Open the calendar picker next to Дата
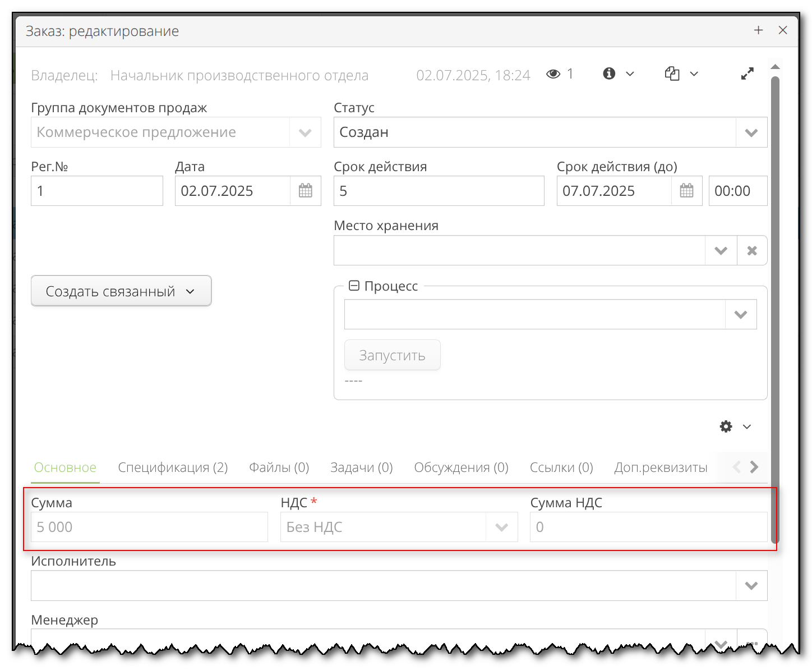This screenshot has height=670, width=812. pyautogui.click(x=305, y=191)
